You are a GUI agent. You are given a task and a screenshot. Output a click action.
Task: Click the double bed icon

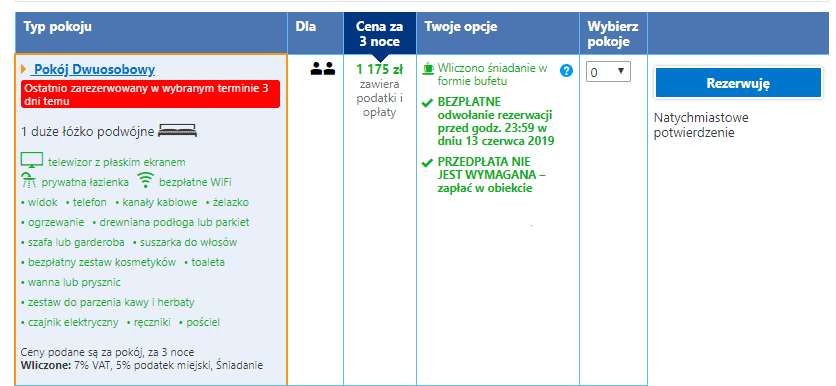178,131
